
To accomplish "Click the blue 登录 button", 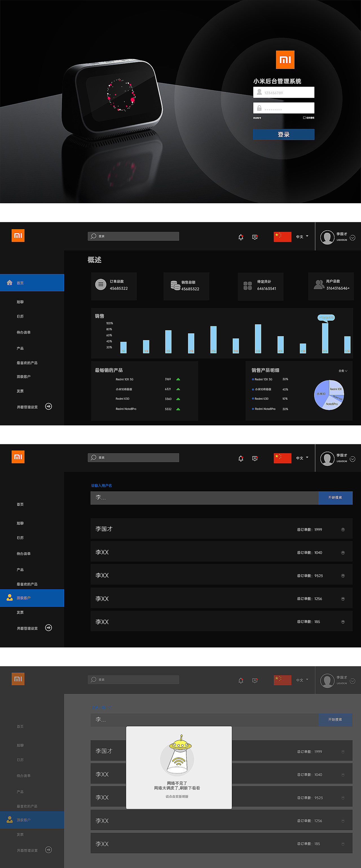I will click(283, 134).
